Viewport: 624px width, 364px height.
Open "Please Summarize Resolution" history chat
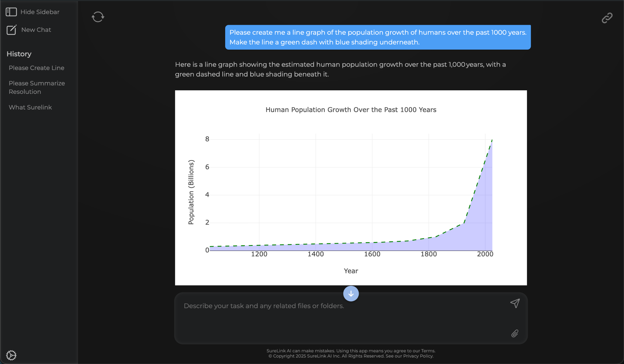[37, 87]
